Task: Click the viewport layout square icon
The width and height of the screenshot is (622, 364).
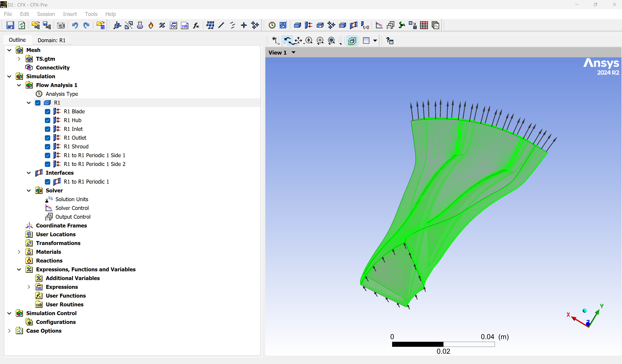Action: click(x=366, y=41)
